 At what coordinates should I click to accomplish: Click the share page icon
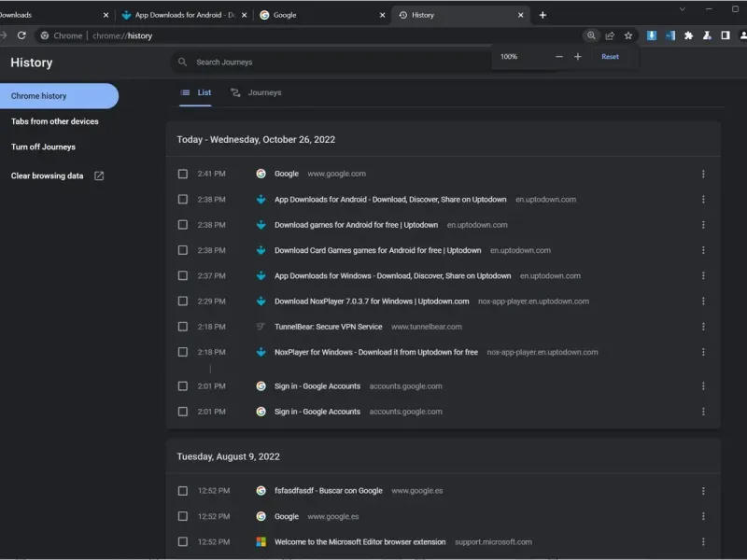pyautogui.click(x=610, y=35)
